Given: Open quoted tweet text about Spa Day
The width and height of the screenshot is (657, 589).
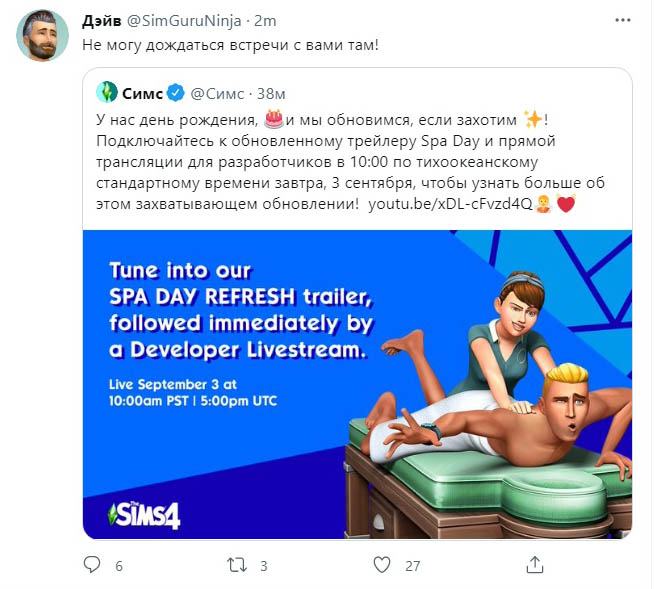Looking at the screenshot, I should point(350,162).
